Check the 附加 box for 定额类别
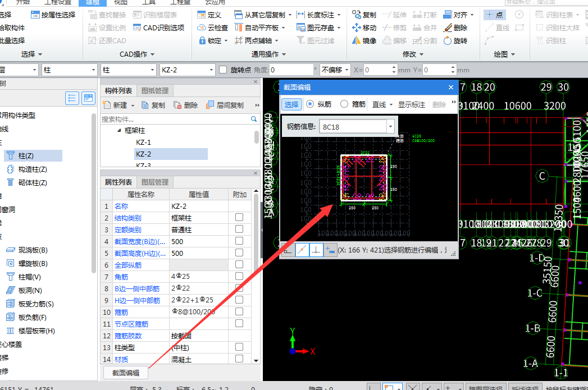The image size is (588, 390). pyautogui.click(x=239, y=229)
